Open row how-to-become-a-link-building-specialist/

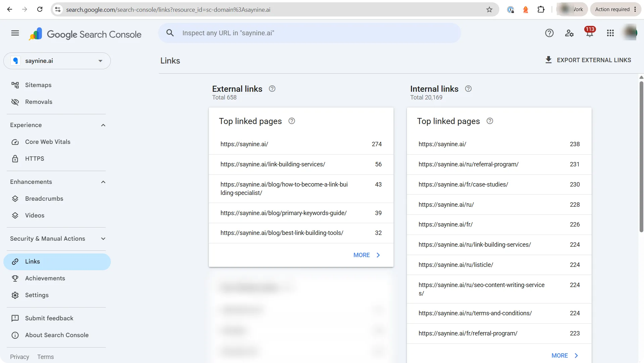(x=301, y=189)
